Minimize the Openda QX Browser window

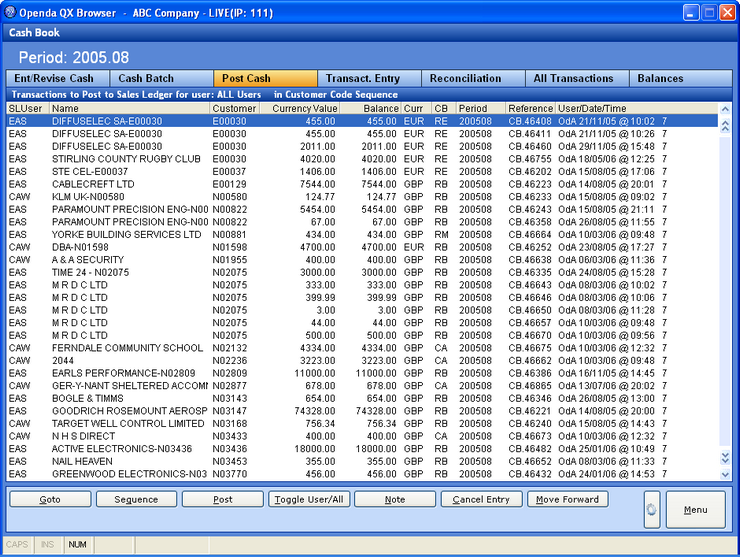click(x=691, y=13)
